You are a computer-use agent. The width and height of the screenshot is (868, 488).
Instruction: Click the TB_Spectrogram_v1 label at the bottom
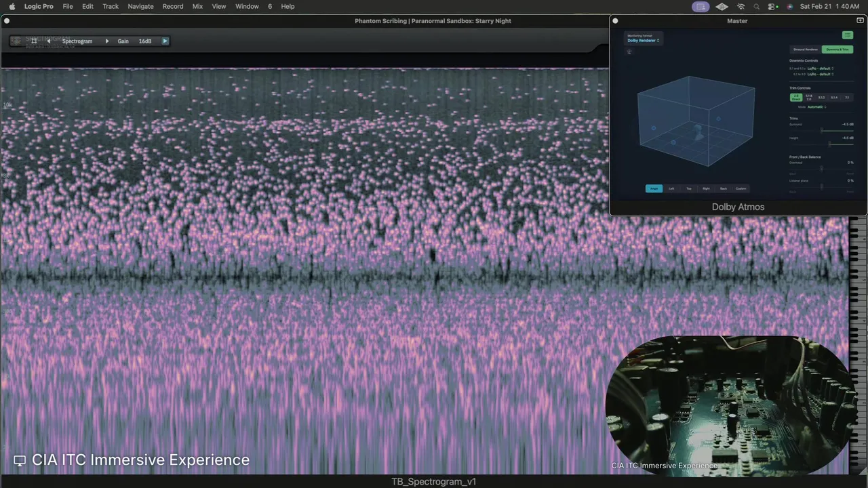click(x=434, y=481)
